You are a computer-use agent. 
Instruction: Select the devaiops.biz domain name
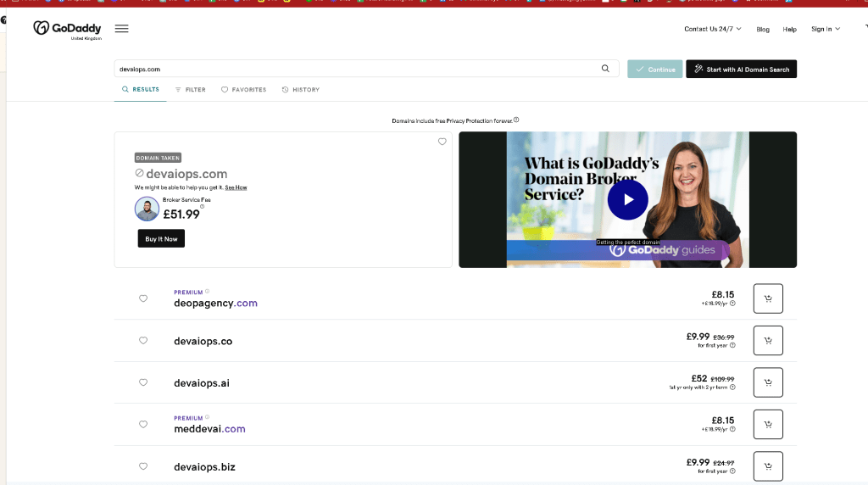coord(205,466)
